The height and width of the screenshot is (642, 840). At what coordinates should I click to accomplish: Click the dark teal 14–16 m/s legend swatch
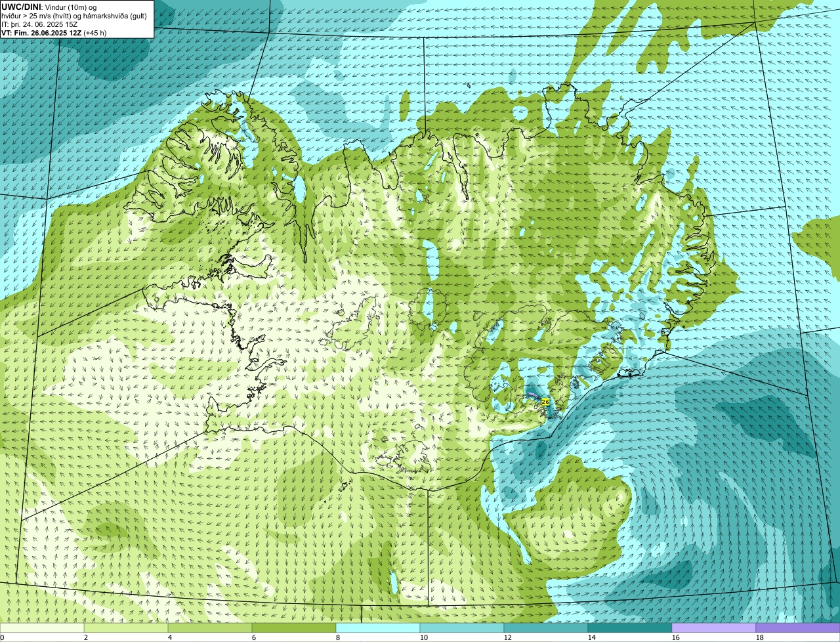coord(631,628)
